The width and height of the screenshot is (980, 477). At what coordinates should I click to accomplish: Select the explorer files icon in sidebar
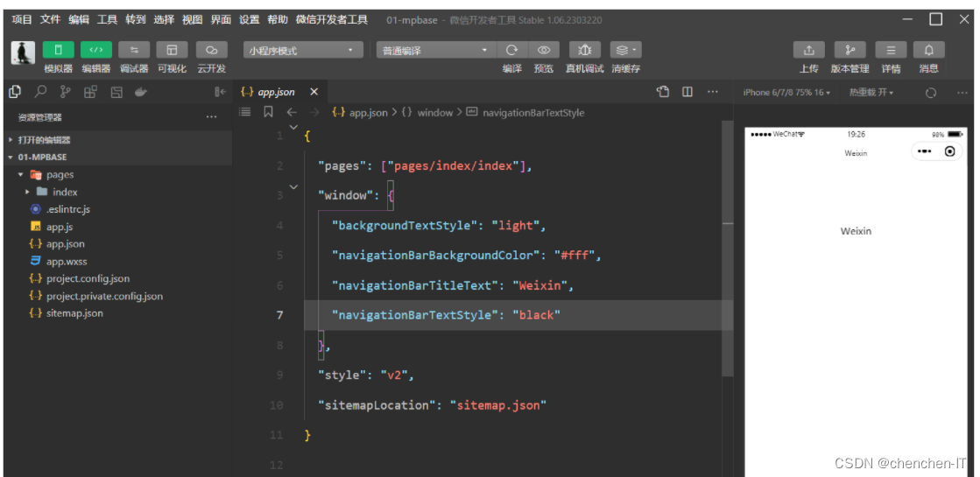coord(15,92)
